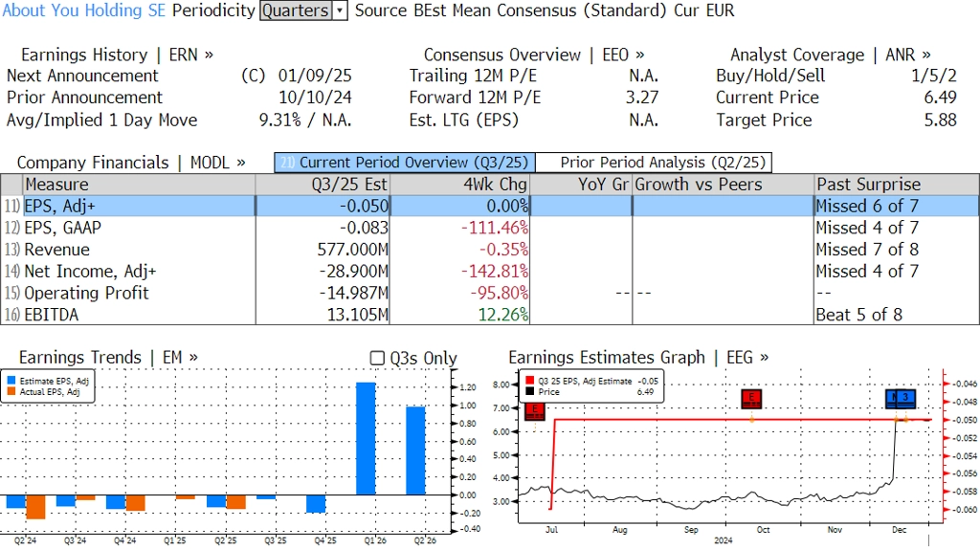Click the blue analyst marker in December

(901, 399)
